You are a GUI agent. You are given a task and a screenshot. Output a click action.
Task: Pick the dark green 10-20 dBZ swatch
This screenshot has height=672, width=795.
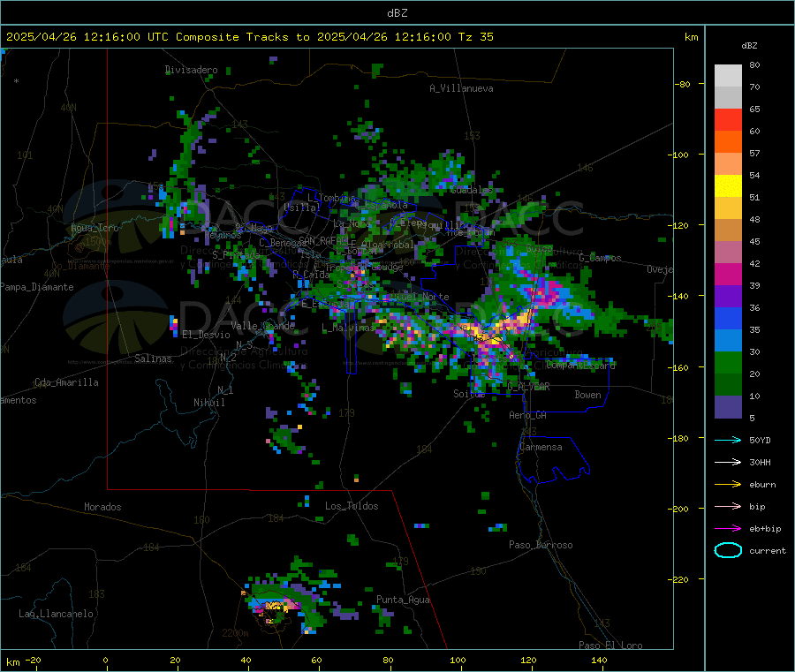(728, 385)
